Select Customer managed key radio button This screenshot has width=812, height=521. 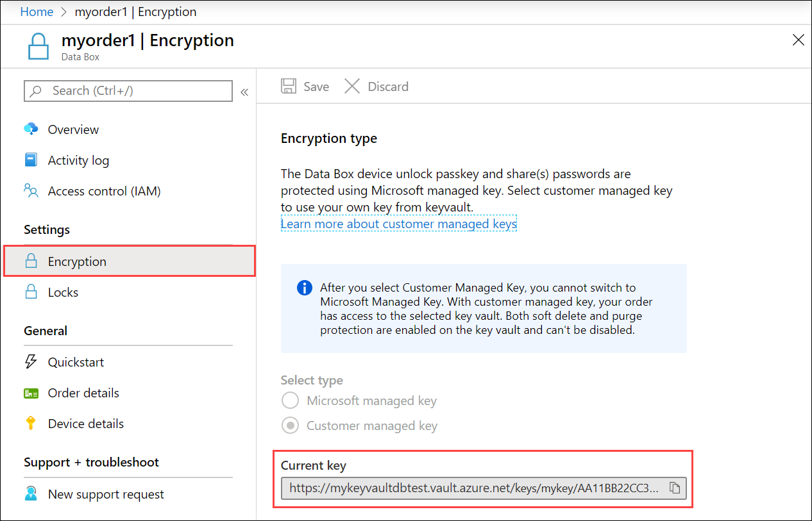(291, 426)
